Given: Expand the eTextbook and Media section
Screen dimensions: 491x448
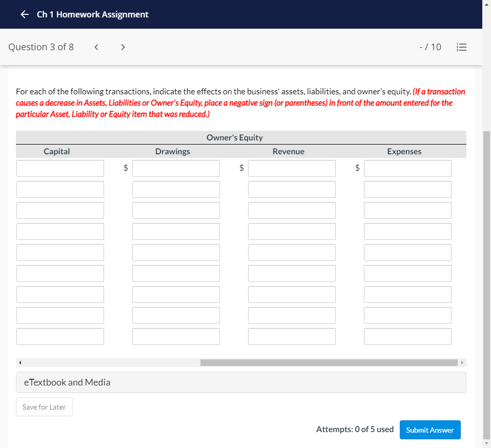Looking at the screenshot, I should [x=241, y=382].
